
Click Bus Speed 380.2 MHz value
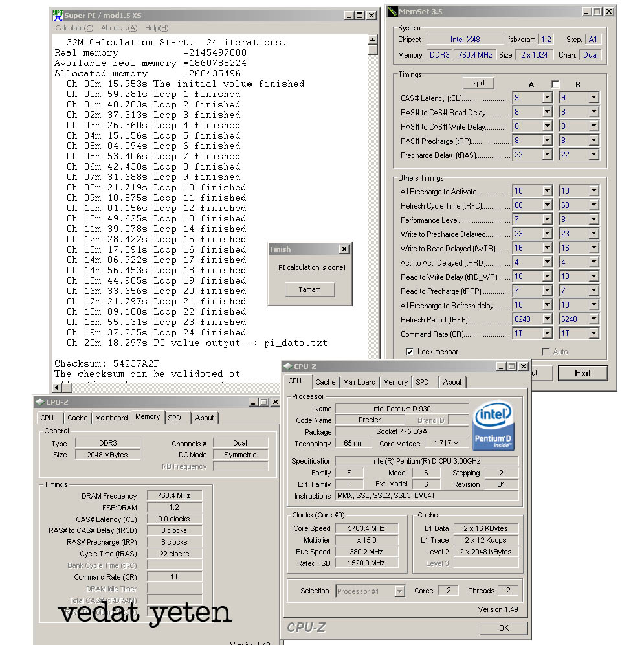pyautogui.click(x=366, y=552)
